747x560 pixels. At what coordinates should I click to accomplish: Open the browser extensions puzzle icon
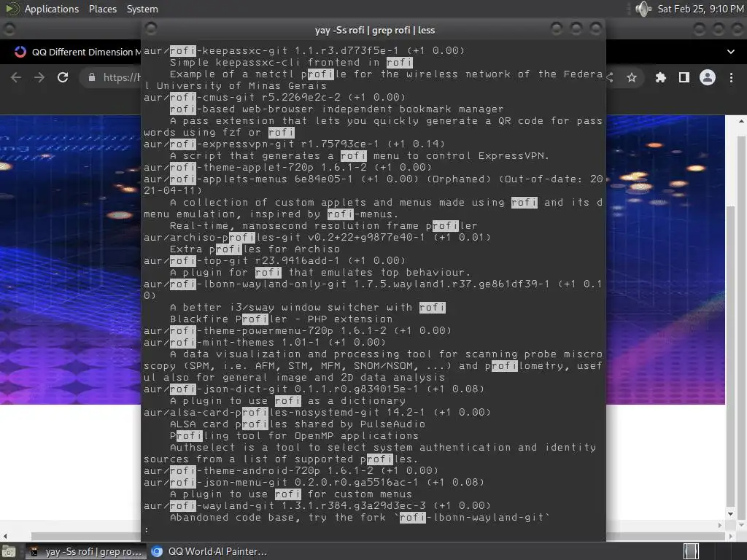[x=660, y=77]
